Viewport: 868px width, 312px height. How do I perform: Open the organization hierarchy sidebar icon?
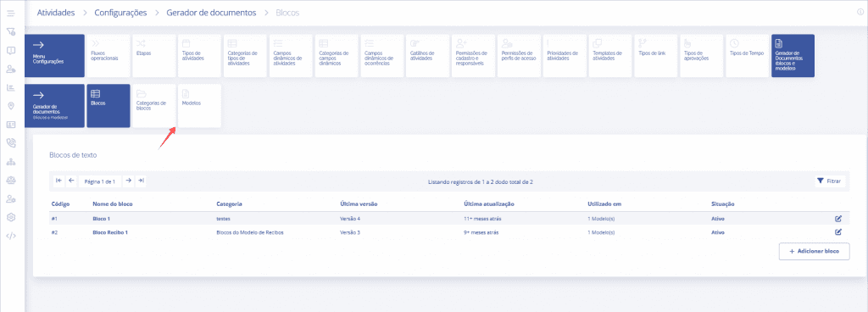[10, 162]
